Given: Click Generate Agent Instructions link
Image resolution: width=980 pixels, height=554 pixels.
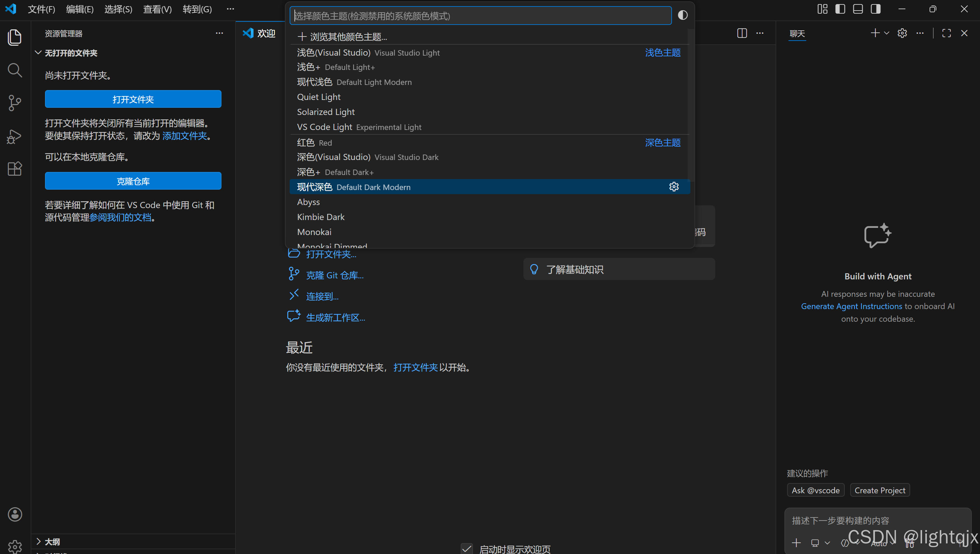Looking at the screenshot, I should pos(852,306).
